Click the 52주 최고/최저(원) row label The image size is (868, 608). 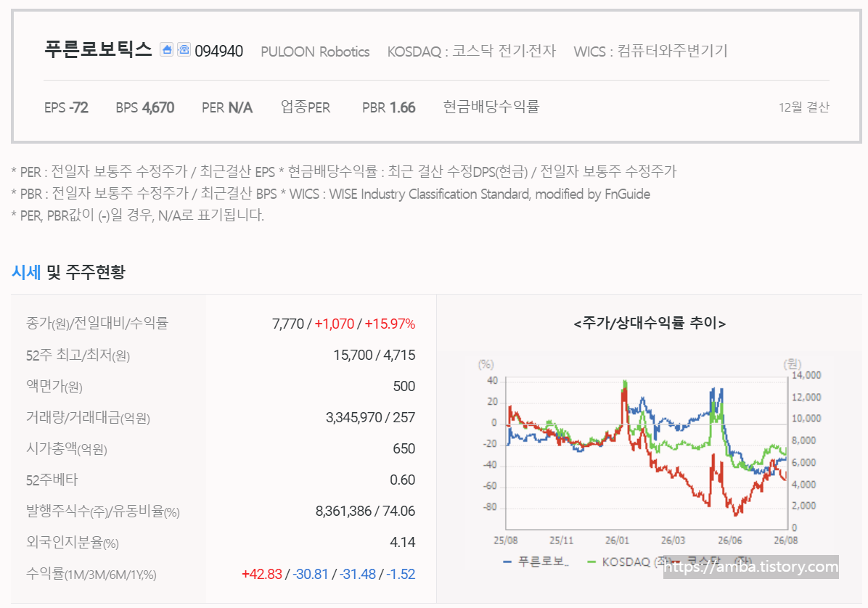pos(78,356)
